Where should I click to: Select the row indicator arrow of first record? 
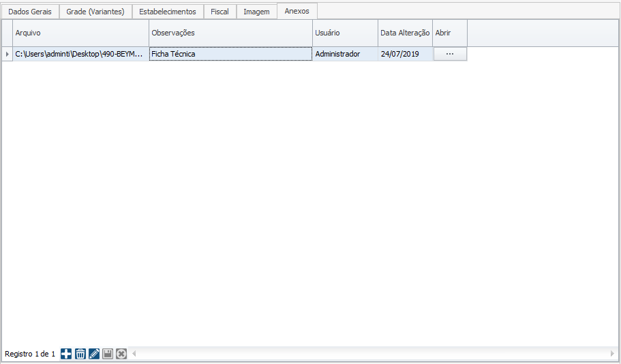7,54
